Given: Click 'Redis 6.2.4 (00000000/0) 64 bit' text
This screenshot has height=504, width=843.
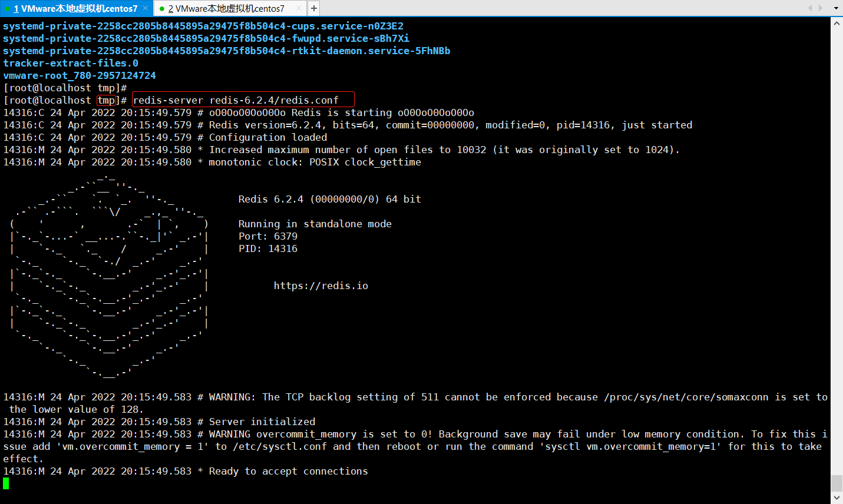Looking at the screenshot, I should point(330,199).
